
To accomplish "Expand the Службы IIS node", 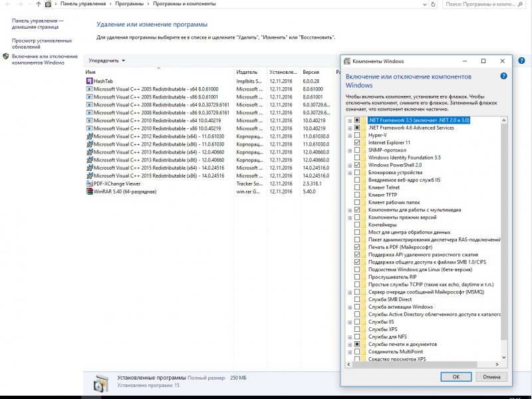I will click(x=350, y=322).
